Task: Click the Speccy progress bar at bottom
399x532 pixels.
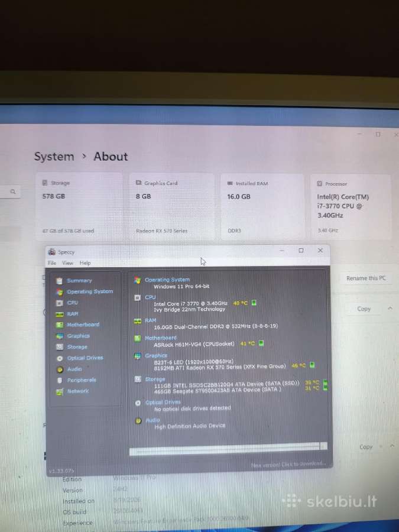Action: pyautogui.click(x=228, y=447)
